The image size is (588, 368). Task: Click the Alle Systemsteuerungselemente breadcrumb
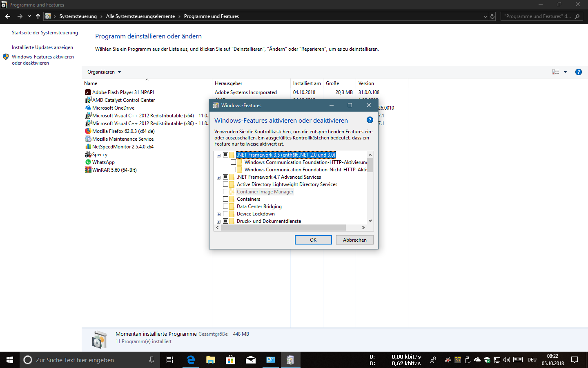[140, 16]
